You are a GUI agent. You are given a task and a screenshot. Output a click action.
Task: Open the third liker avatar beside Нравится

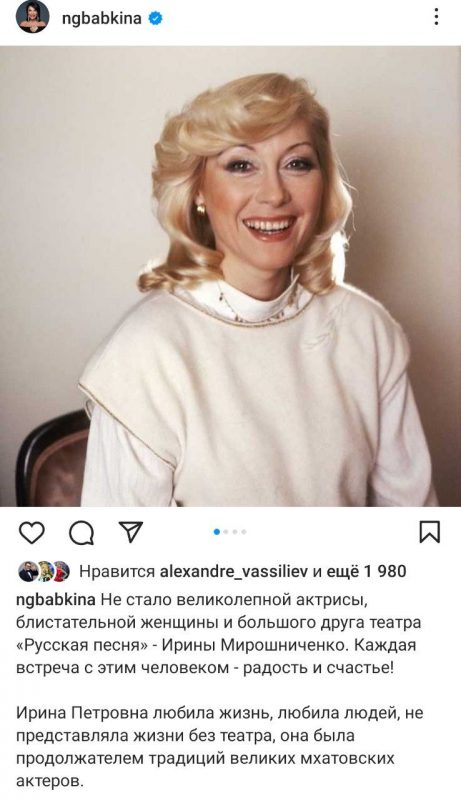point(61,571)
